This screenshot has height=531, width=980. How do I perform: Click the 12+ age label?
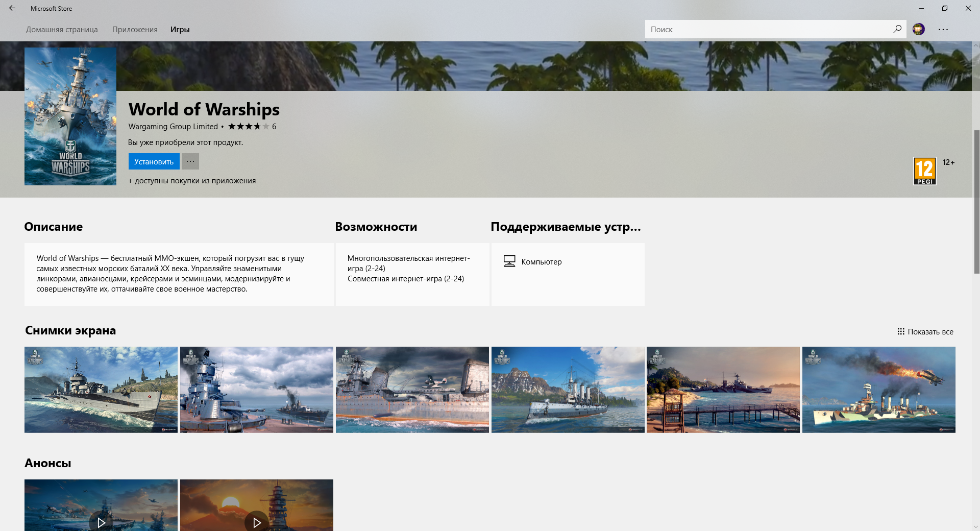(948, 162)
